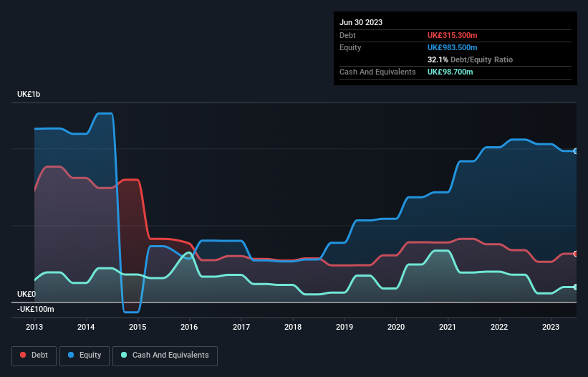Select the Cash endpoint marker at 2023
588x377 pixels.
click(x=576, y=287)
